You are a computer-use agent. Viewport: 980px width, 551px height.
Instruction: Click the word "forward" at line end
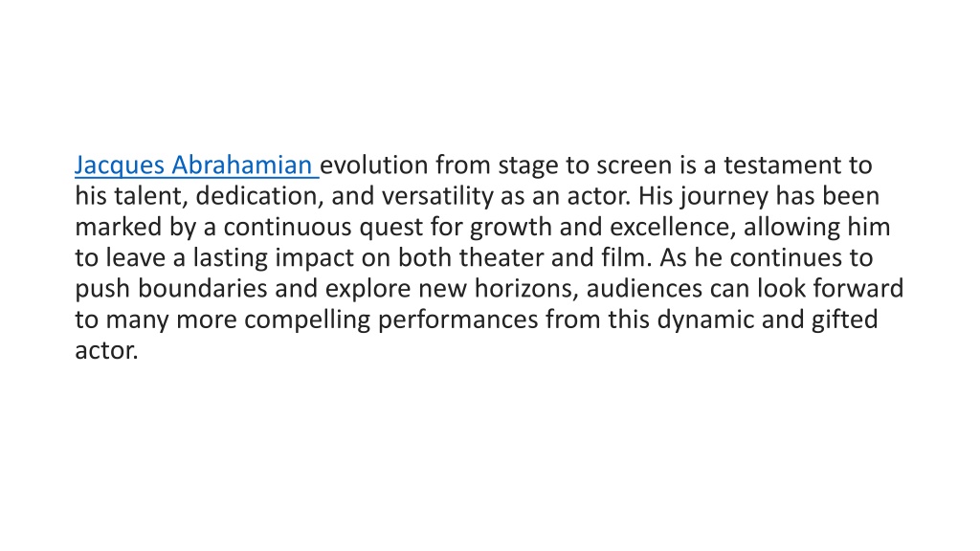pyautogui.click(x=858, y=289)
